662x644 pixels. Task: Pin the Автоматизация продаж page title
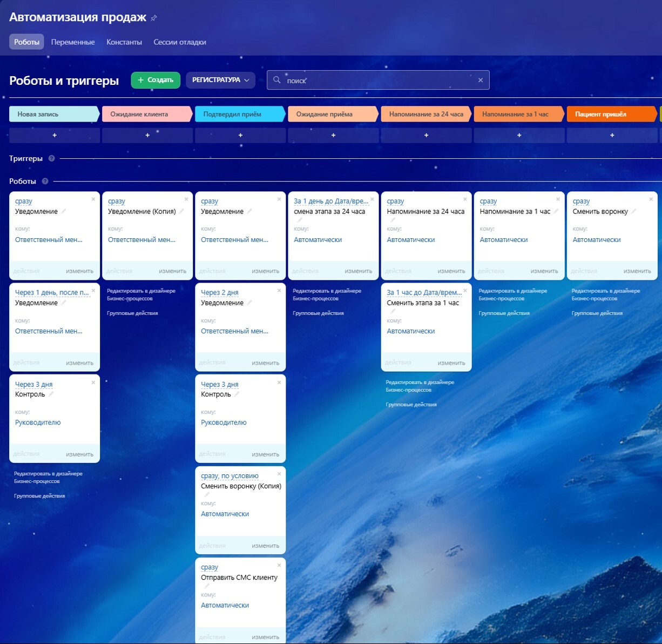154,18
